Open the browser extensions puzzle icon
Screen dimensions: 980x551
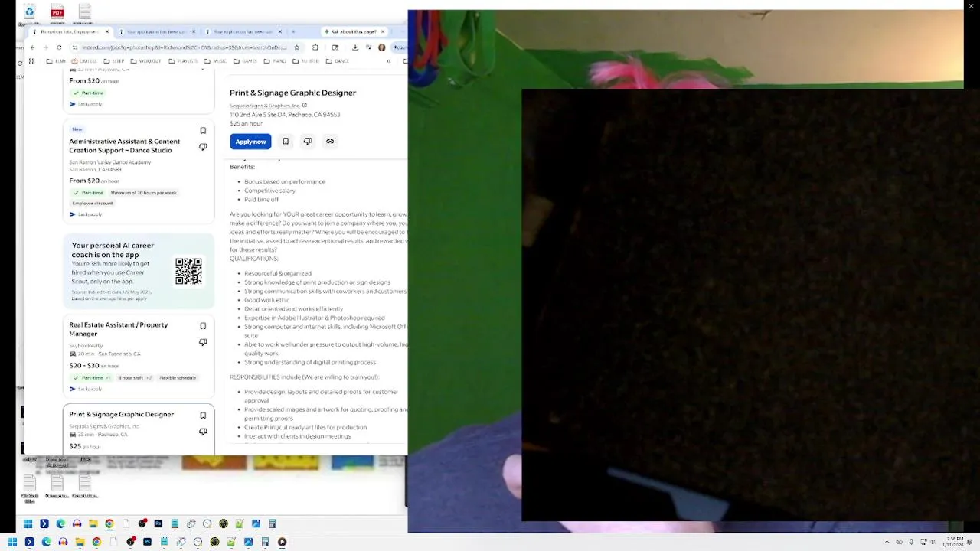(315, 47)
